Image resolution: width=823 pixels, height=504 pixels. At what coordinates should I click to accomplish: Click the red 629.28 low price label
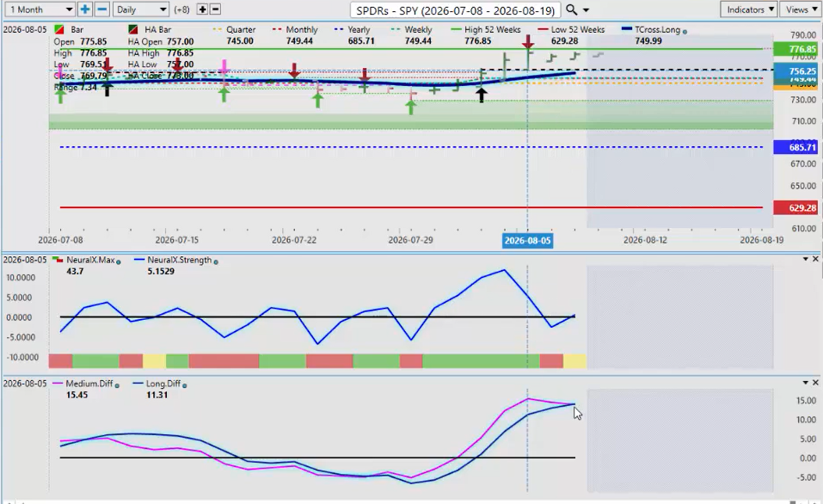[795, 207]
